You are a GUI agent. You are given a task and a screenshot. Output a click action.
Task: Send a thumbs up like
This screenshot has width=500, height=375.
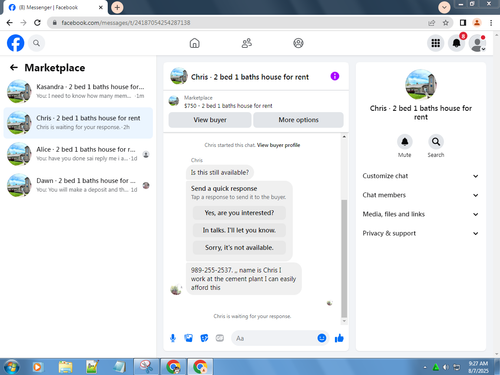339,338
